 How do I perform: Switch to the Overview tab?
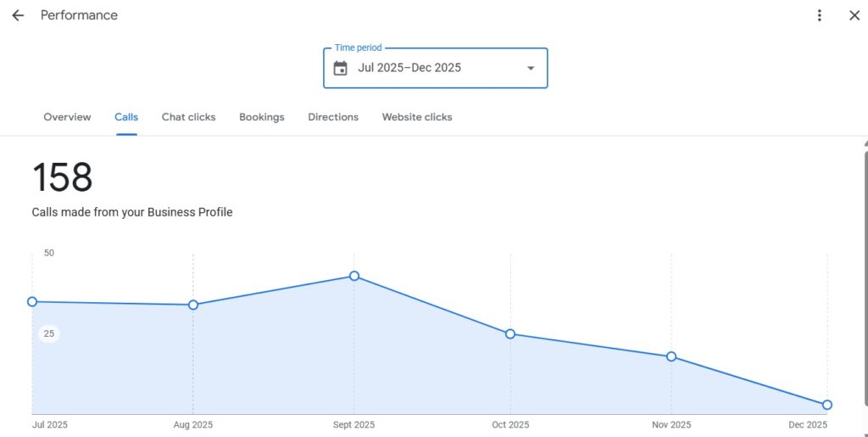point(67,117)
